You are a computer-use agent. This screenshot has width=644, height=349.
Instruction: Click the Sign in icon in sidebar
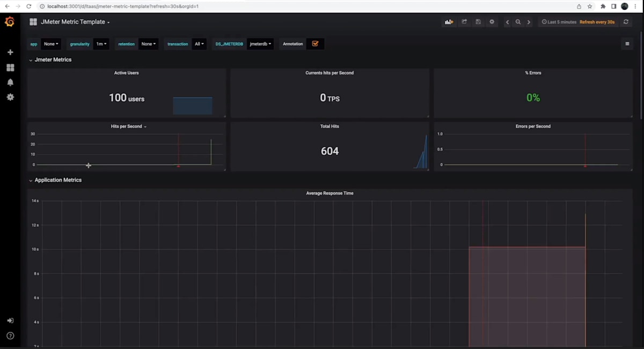(10, 321)
